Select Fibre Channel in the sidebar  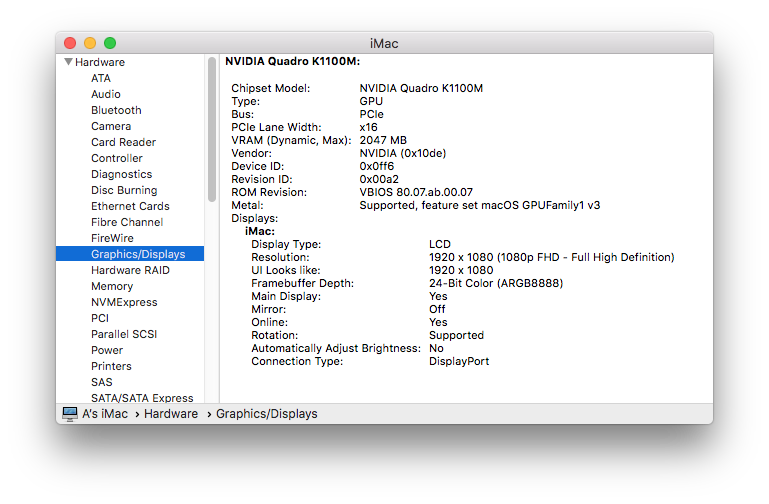(127, 222)
